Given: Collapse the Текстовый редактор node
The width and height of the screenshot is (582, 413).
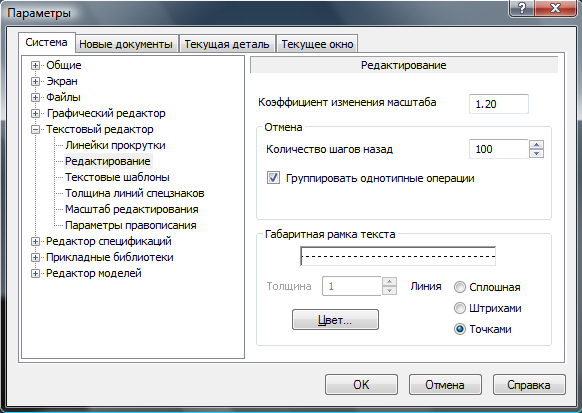Looking at the screenshot, I should coord(35,130).
